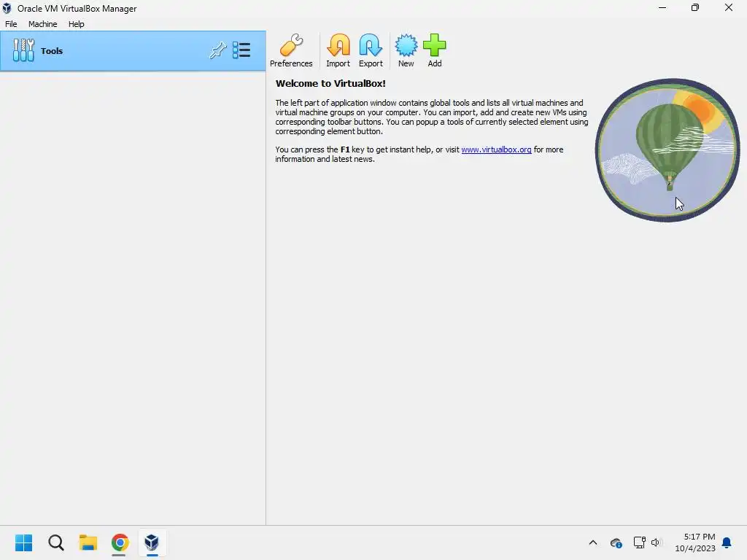This screenshot has height=560, width=747.
Task: Add an existing virtual machine
Action: 435,50
